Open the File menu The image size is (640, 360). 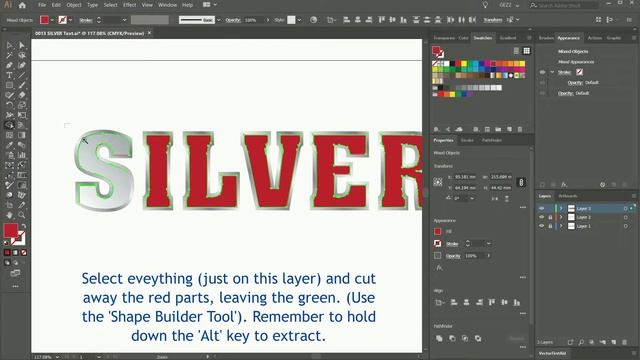coord(42,5)
